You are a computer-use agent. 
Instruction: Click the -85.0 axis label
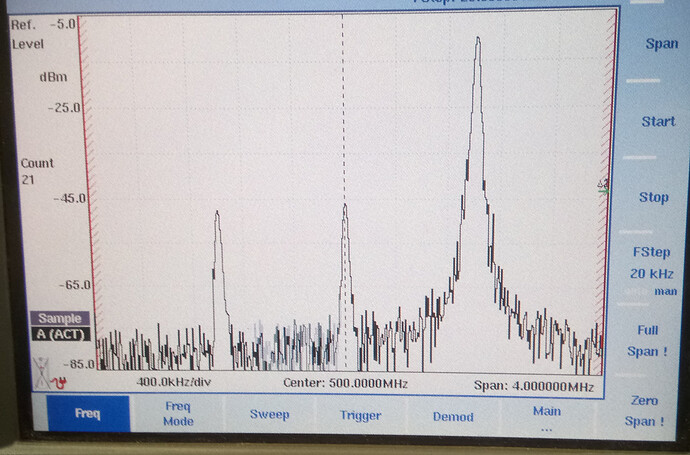79,364
